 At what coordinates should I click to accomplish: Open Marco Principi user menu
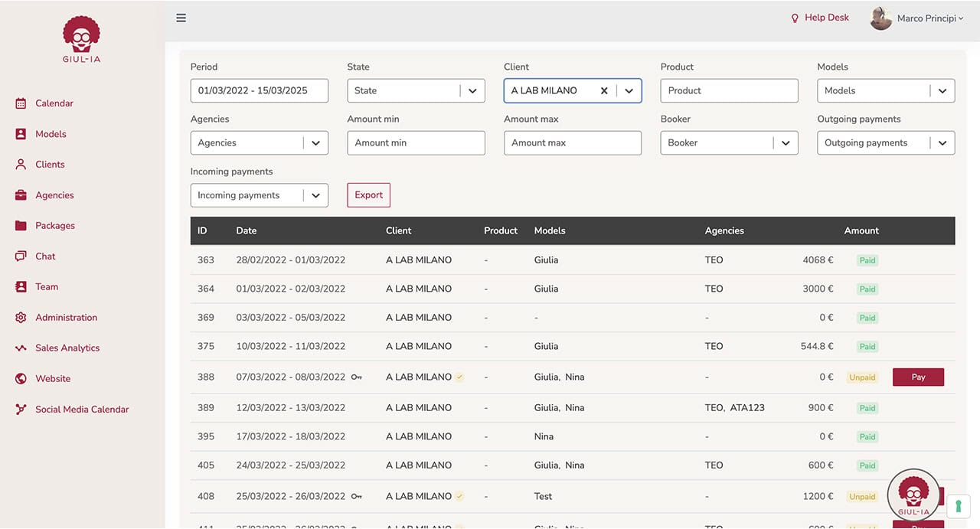click(930, 18)
